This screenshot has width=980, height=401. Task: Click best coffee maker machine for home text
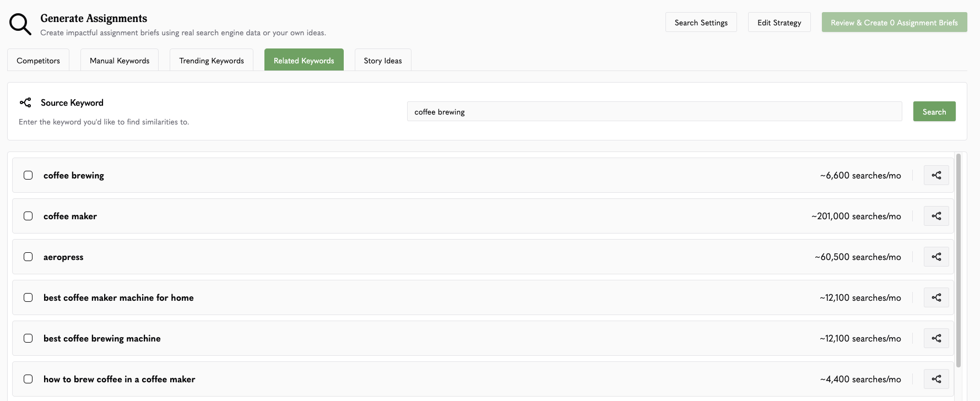pyautogui.click(x=118, y=297)
